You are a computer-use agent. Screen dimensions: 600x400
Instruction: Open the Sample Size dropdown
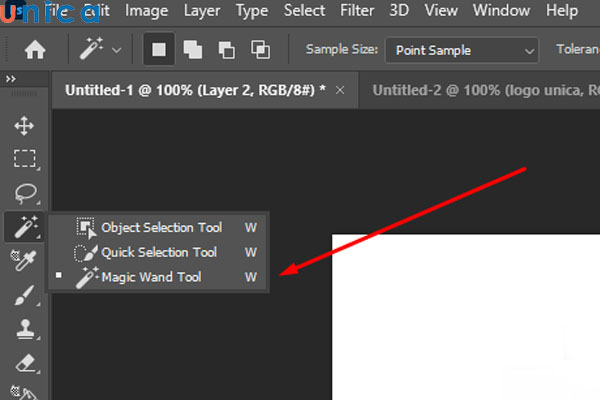click(462, 50)
